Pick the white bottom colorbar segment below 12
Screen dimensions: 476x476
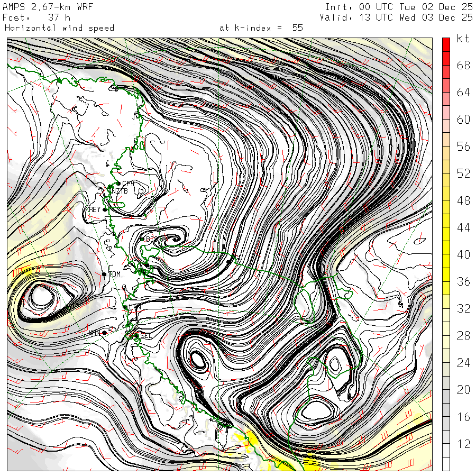point(446,464)
